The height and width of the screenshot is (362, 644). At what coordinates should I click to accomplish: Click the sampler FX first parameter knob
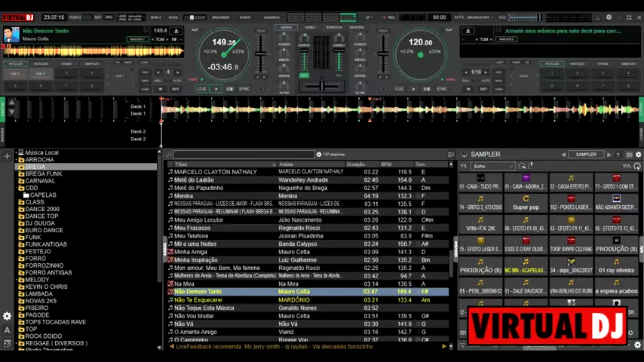[522, 166]
